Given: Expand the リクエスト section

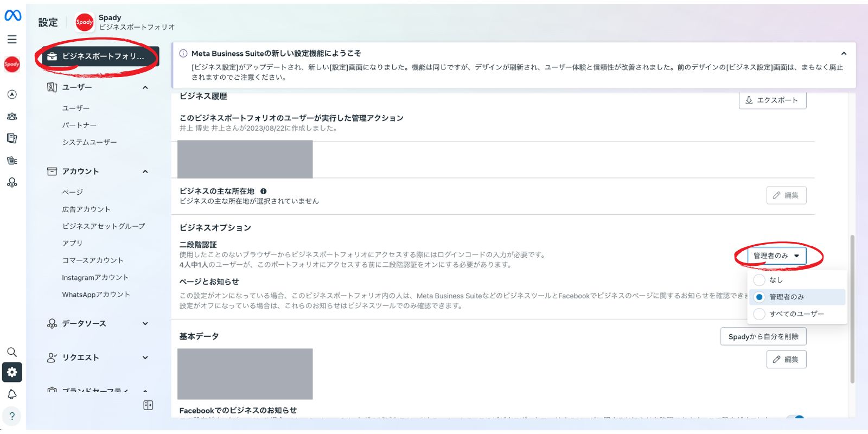Looking at the screenshot, I should pyautogui.click(x=145, y=358).
